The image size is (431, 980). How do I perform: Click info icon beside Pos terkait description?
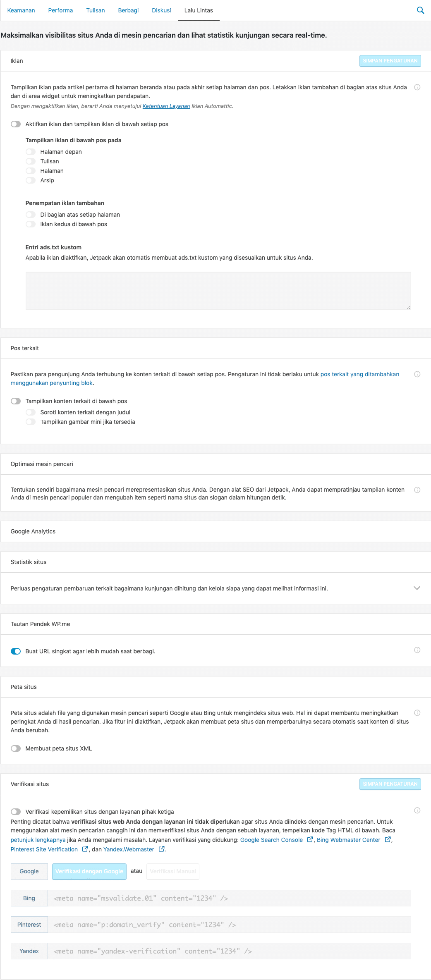pyautogui.click(x=417, y=374)
